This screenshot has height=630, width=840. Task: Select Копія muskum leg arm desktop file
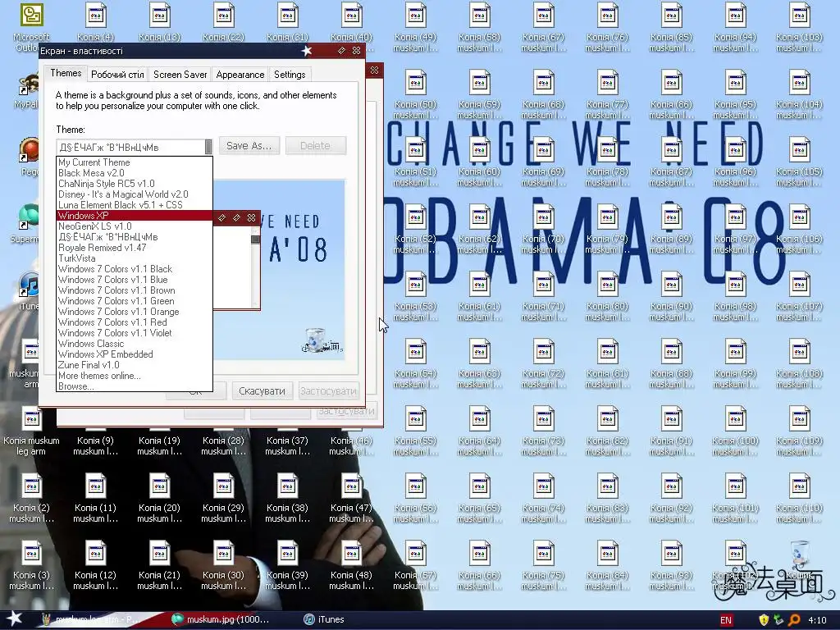(x=32, y=431)
